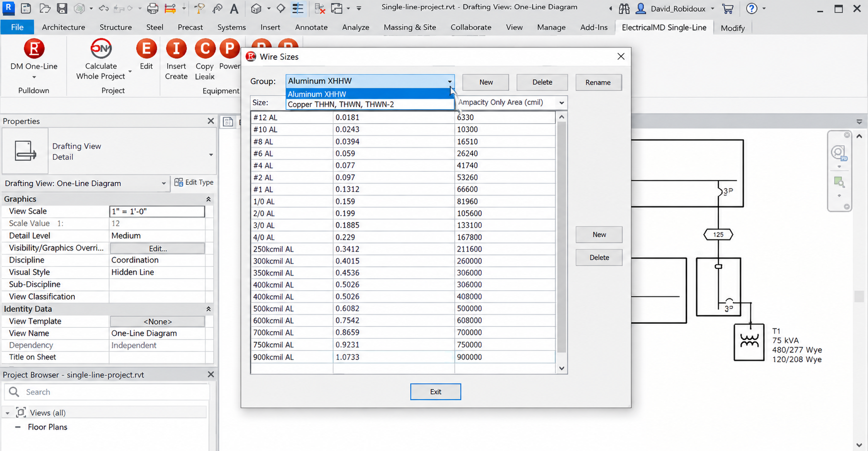Click the Close Inactive Views icon

(x=320, y=8)
